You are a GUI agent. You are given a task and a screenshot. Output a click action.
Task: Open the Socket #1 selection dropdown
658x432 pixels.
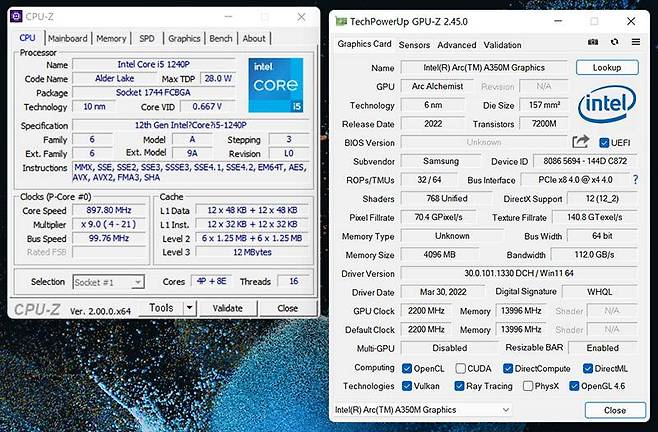pyautogui.click(x=109, y=282)
